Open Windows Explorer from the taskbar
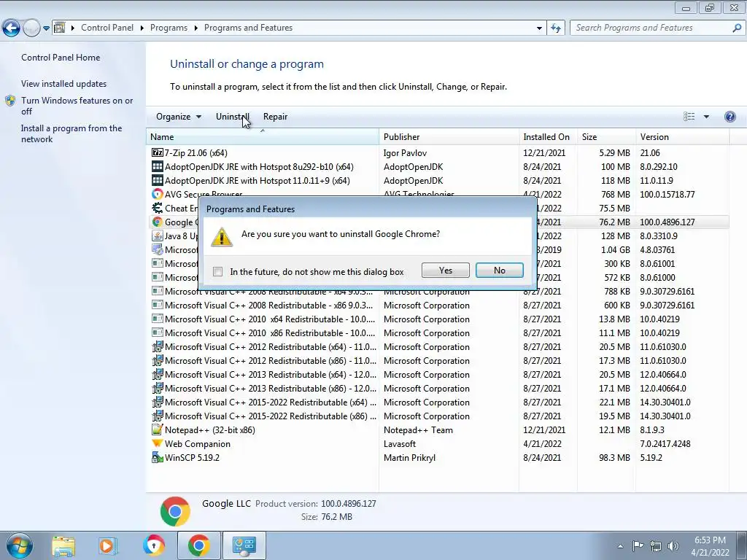This screenshot has height=560, width=747. coord(63,545)
